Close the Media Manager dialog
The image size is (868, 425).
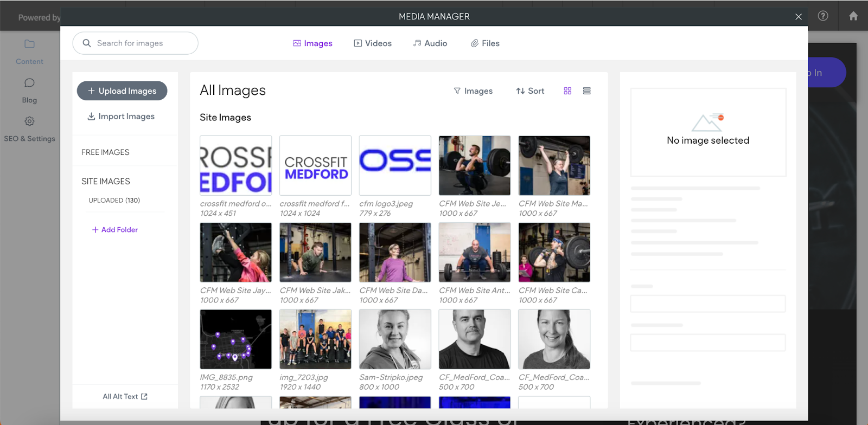point(799,17)
